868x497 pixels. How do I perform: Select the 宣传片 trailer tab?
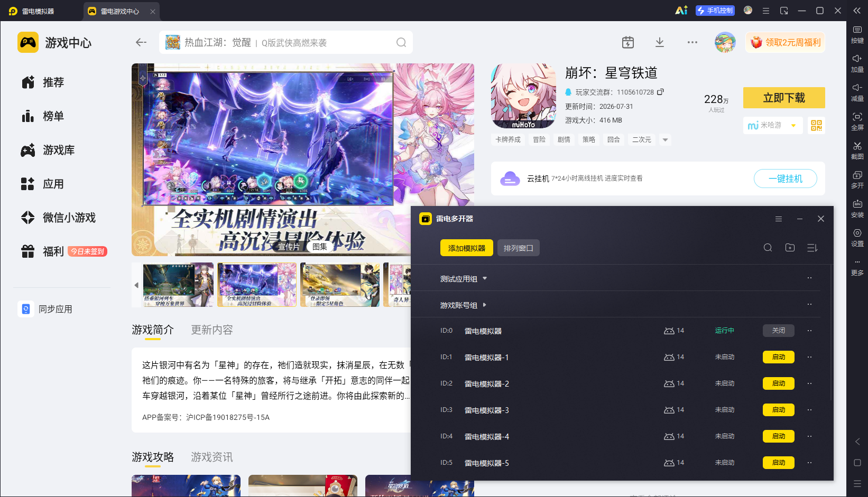click(x=289, y=247)
